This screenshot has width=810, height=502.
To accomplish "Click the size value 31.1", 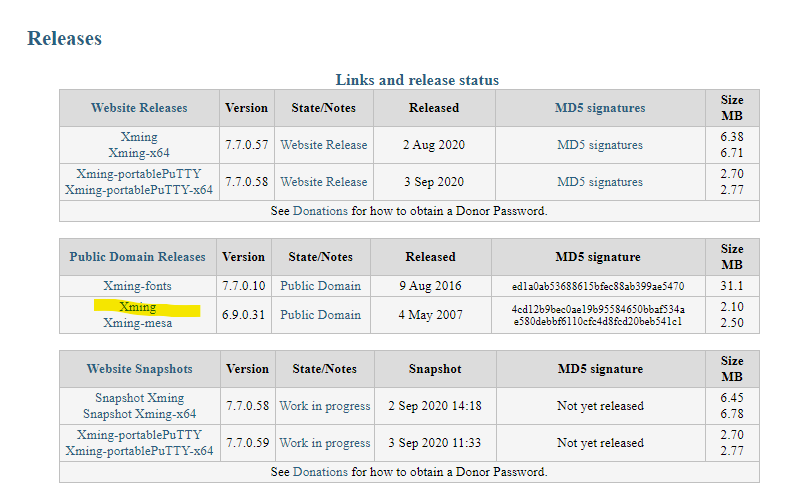I will click(732, 286).
